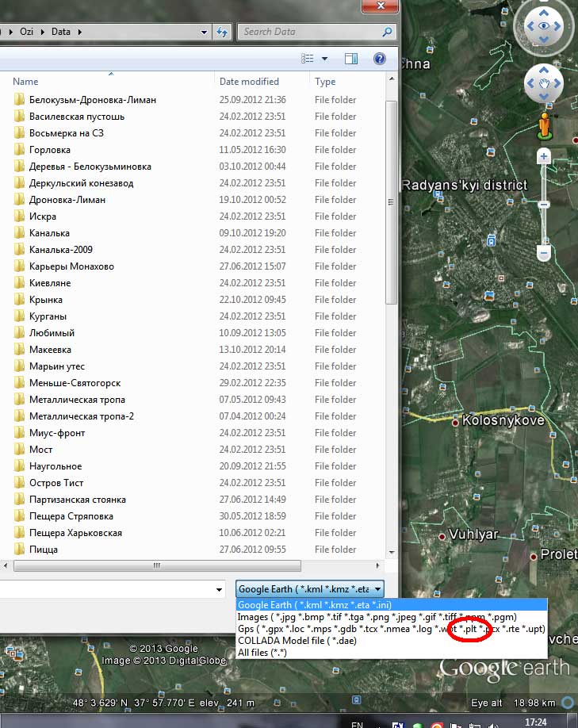Click the Street View pegman icon

[544, 125]
